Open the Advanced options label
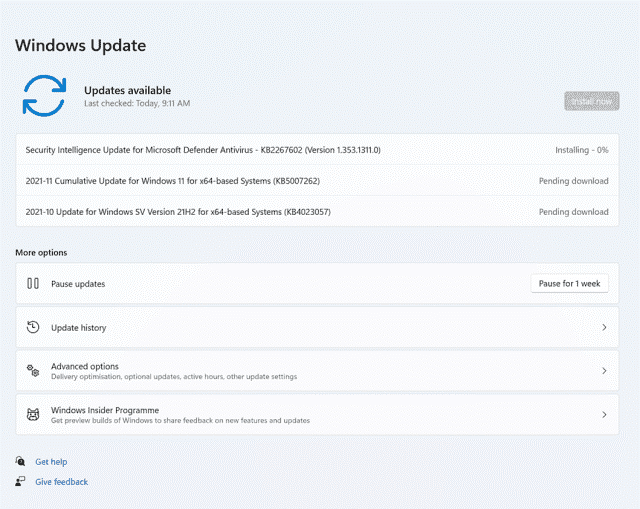The height and width of the screenshot is (509, 640). coord(85,366)
